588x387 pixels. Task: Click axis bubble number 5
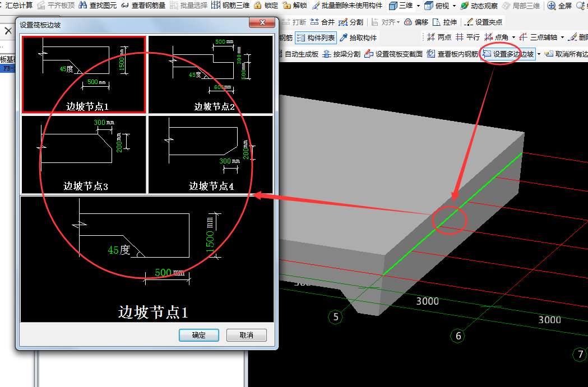pyautogui.click(x=336, y=317)
